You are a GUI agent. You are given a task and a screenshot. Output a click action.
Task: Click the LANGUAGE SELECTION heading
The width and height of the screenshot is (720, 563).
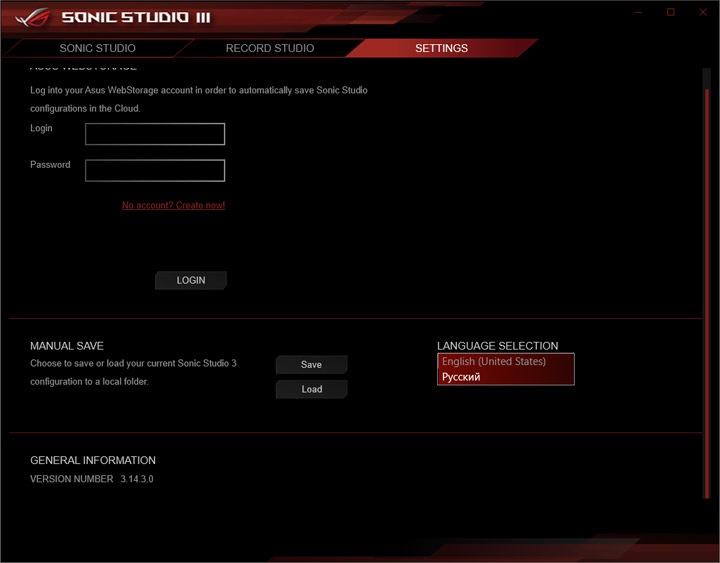[x=498, y=346]
